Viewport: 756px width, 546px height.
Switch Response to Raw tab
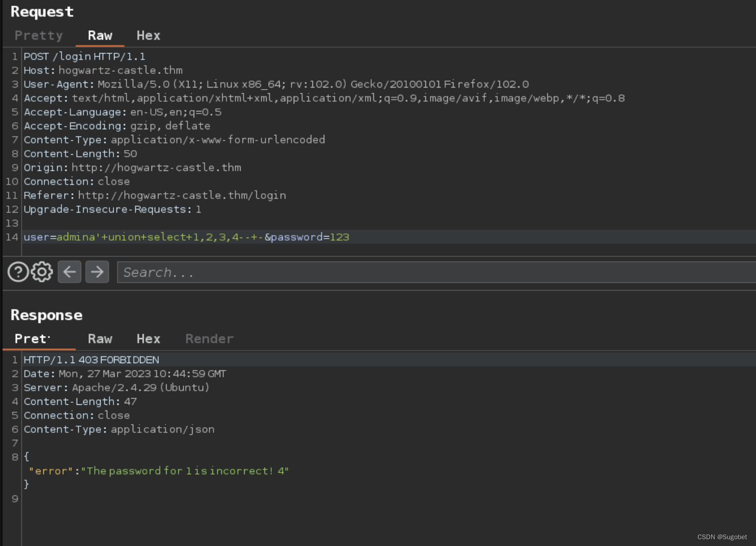[100, 339]
